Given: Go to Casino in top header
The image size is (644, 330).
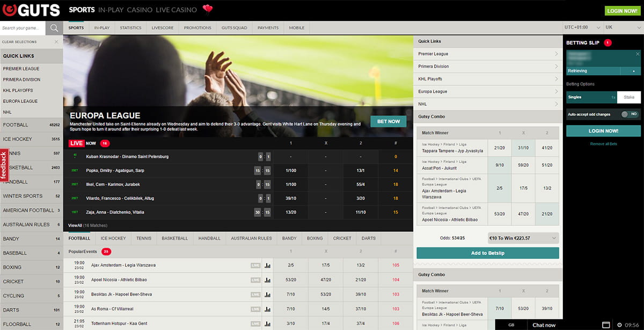Looking at the screenshot, I should [140, 10].
